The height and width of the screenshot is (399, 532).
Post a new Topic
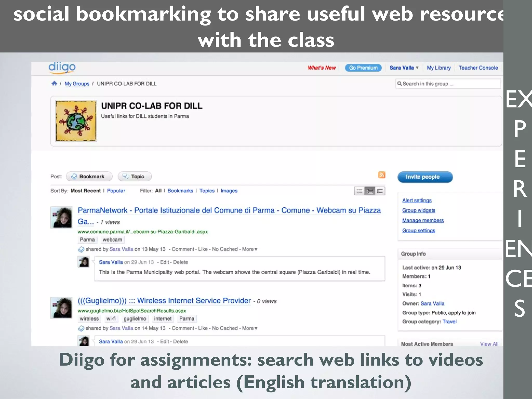coord(135,176)
